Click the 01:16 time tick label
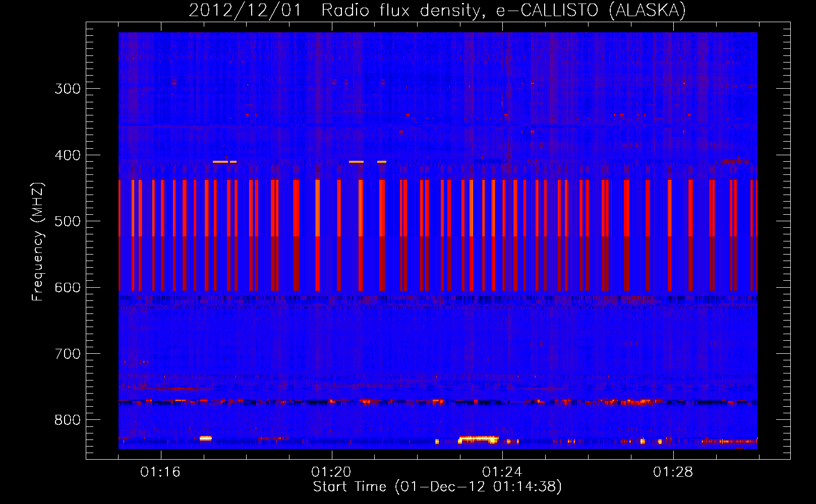816x504 pixels. 160,472
